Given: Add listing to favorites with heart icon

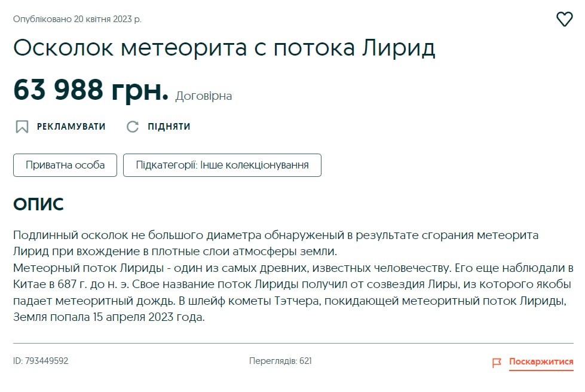Looking at the screenshot, I should pos(564,20).
